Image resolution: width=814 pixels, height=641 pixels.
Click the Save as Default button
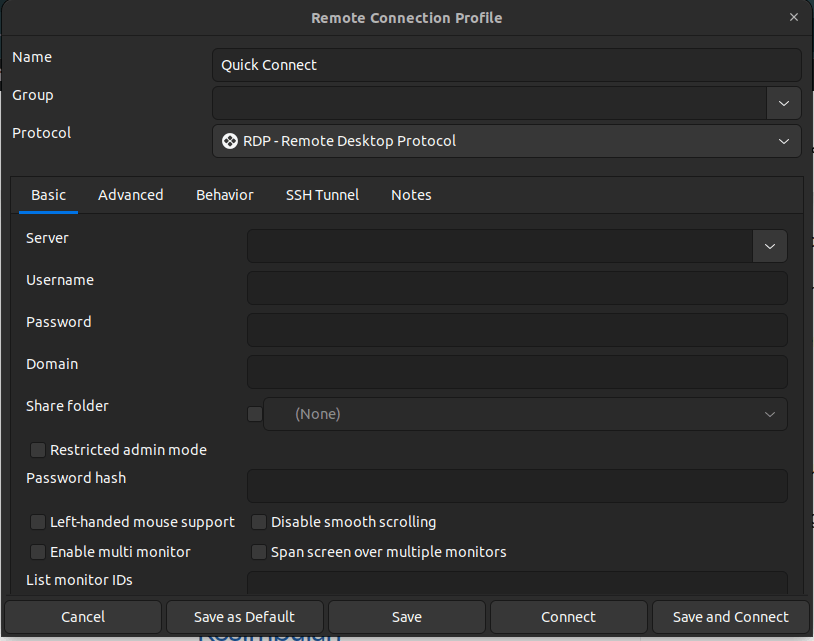pyautogui.click(x=244, y=617)
